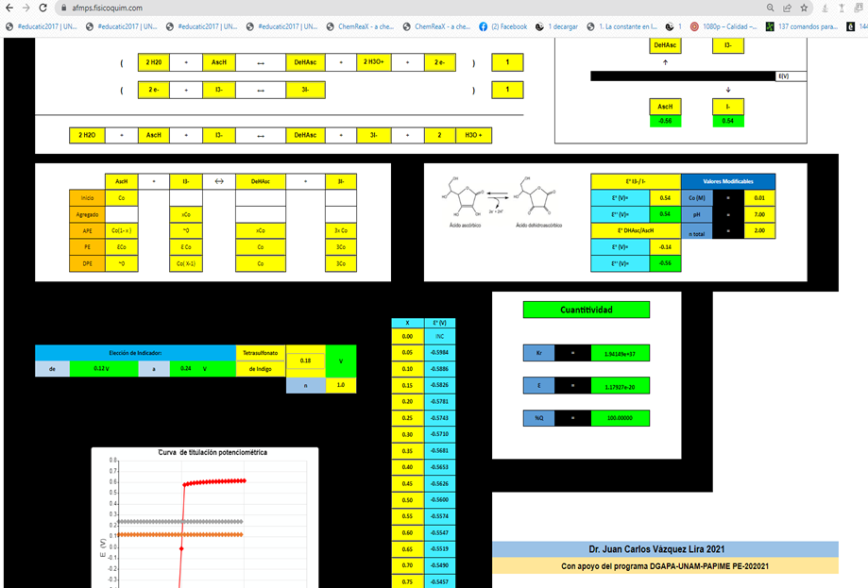
Task: Bookmark this page with the star icon
Action: click(x=805, y=8)
